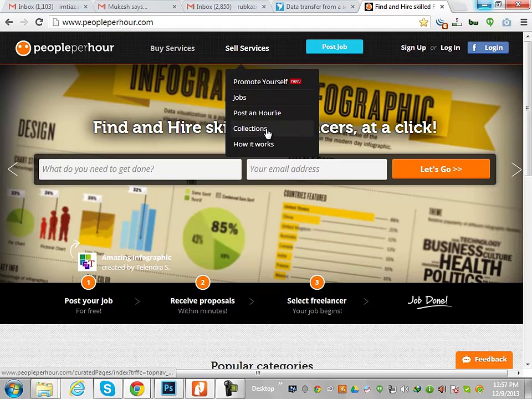Click the PeoplePerHour orange face logo
The width and height of the screenshot is (532, 399).
point(23,48)
